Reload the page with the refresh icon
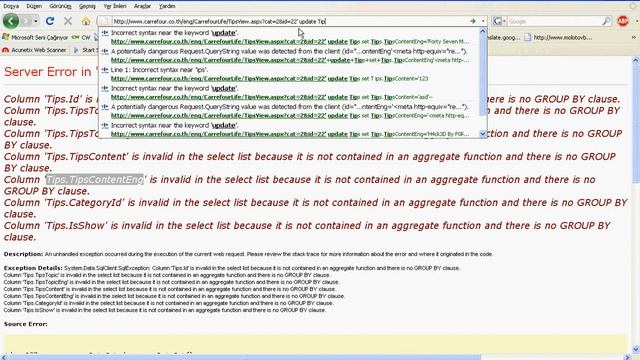640x360 pixels. [x=50, y=21]
